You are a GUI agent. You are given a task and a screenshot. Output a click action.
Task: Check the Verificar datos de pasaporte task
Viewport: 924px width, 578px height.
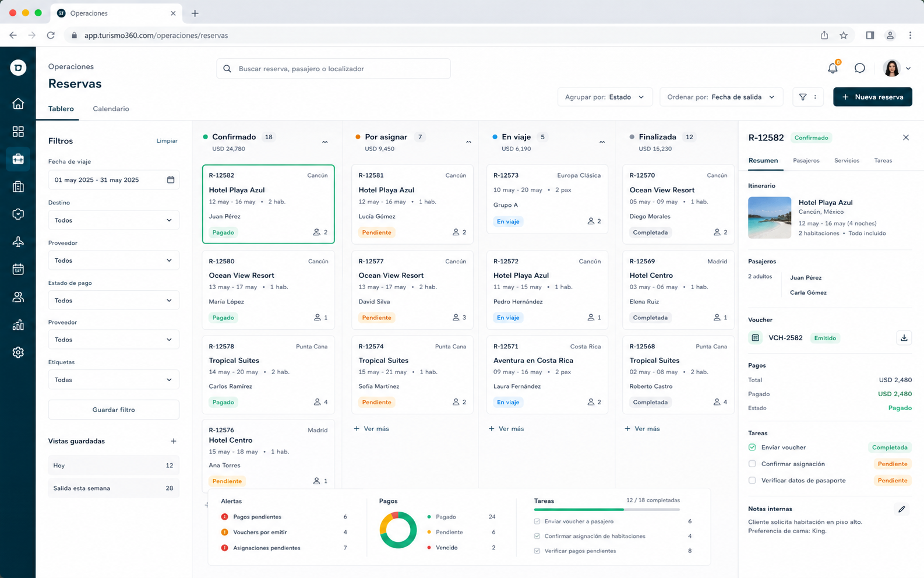coord(752,481)
